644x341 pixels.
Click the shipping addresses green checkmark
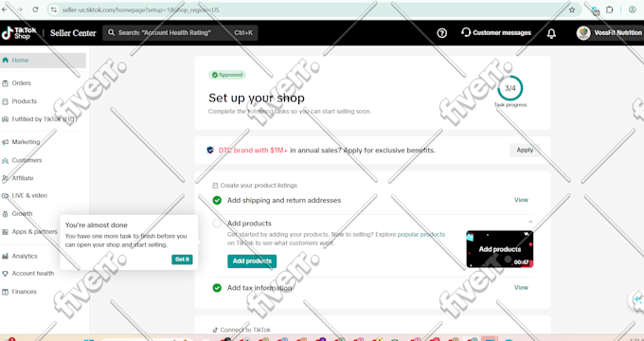pyautogui.click(x=217, y=201)
